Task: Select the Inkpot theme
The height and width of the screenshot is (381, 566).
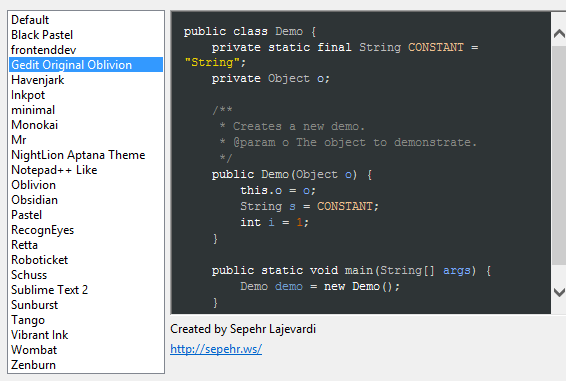Action: pyautogui.click(x=86, y=95)
